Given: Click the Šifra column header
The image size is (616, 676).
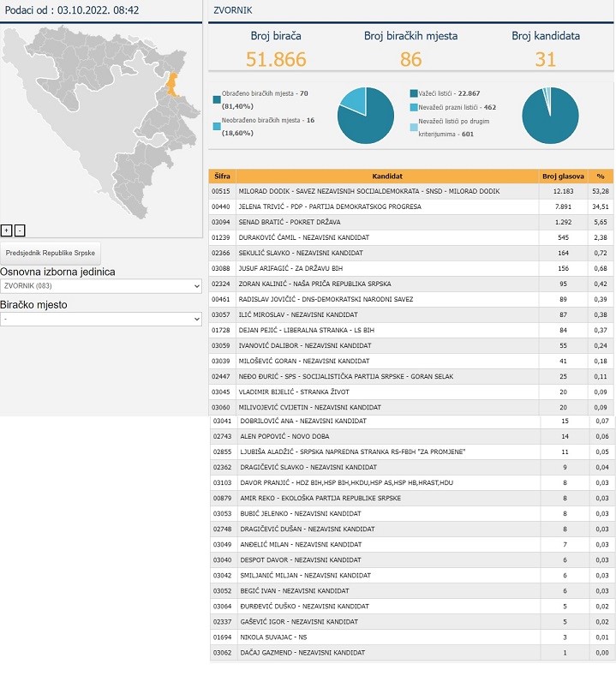Looking at the screenshot, I should (x=222, y=176).
